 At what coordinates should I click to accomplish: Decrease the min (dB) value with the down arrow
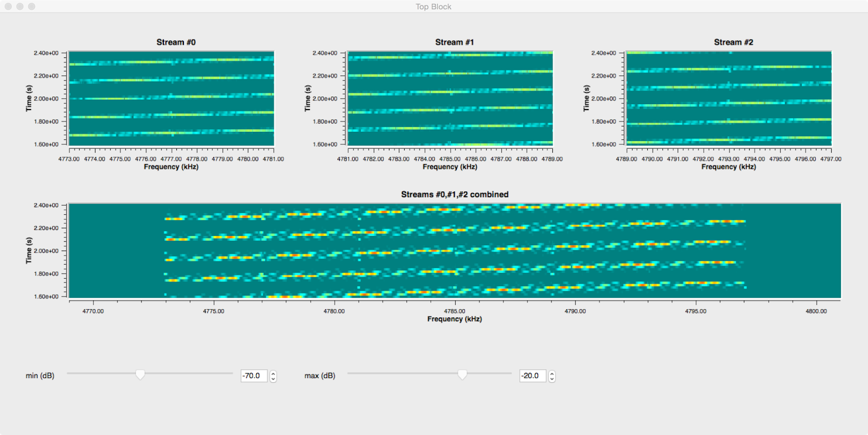coord(273,379)
